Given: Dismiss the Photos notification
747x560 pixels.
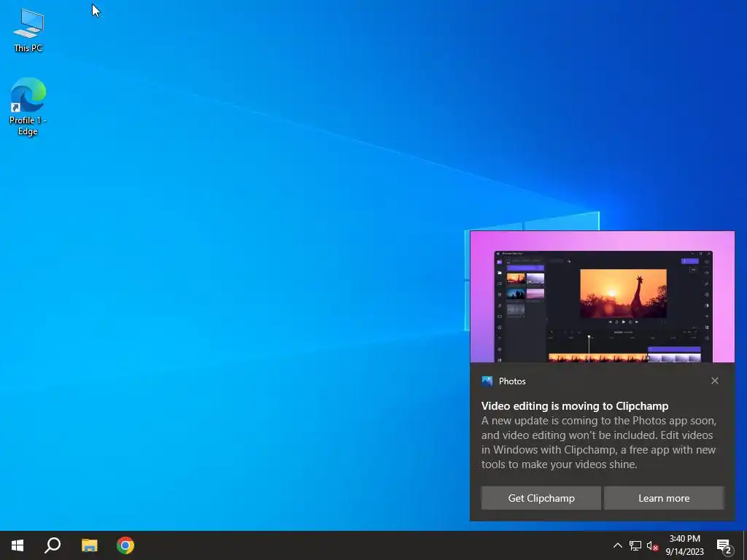Looking at the screenshot, I should pos(715,381).
